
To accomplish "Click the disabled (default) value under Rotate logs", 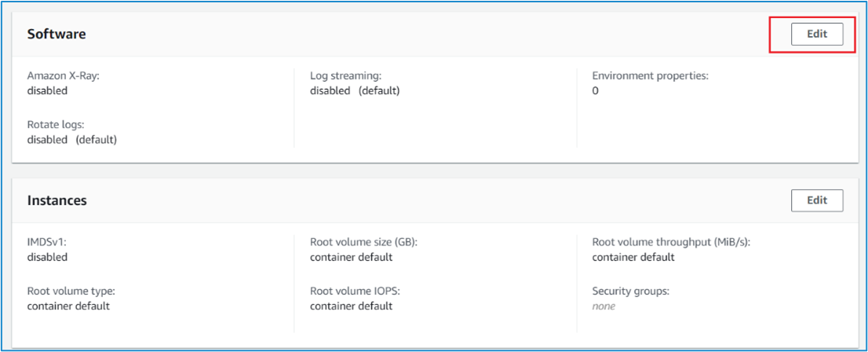I will tap(71, 140).
